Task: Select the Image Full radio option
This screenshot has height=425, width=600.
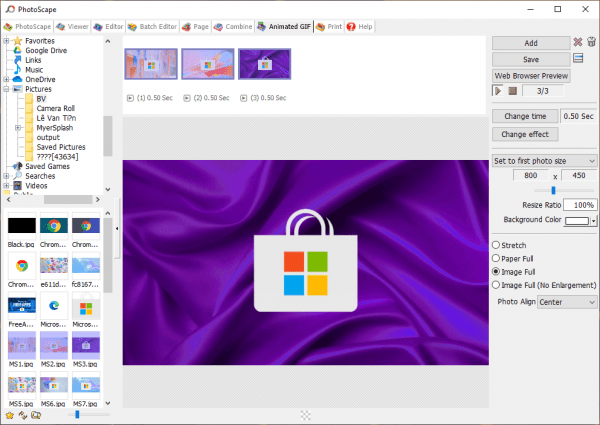Action: tap(514, 272)
